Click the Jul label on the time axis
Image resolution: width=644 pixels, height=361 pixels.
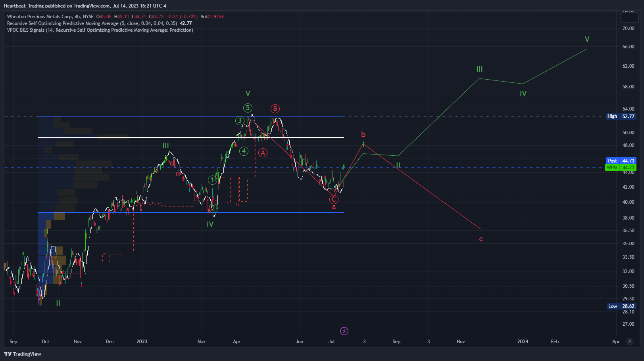click(x=331, y=341)
